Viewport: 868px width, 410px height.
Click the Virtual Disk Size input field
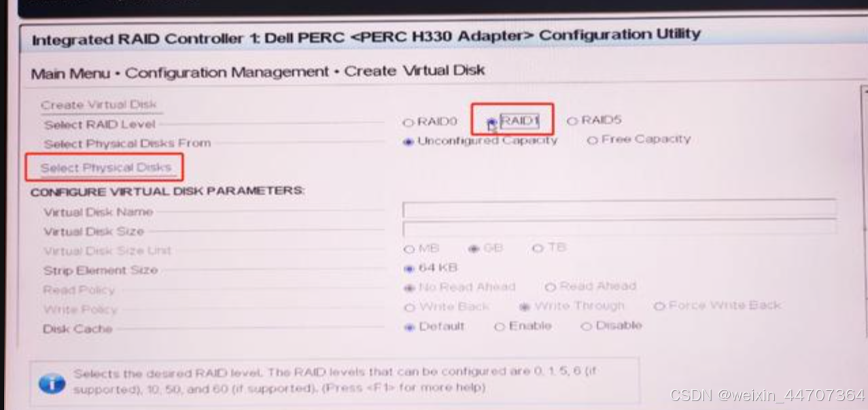click(619, 228)
